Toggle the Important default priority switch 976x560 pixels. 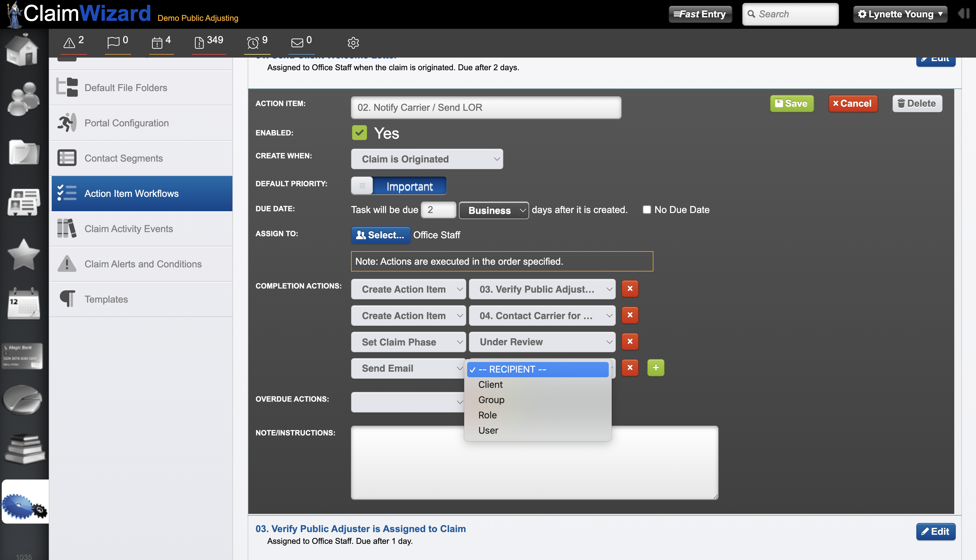tap(399, 186)
